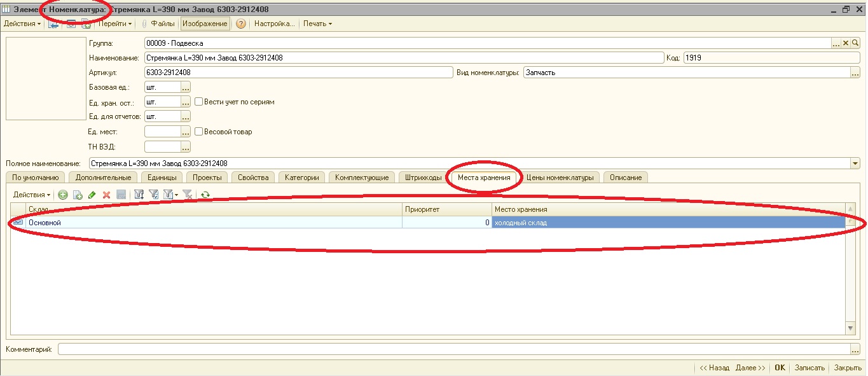Clear the Группа field with X icon
The height and width of the screenshot is (376, 868).
click(846, 43)
